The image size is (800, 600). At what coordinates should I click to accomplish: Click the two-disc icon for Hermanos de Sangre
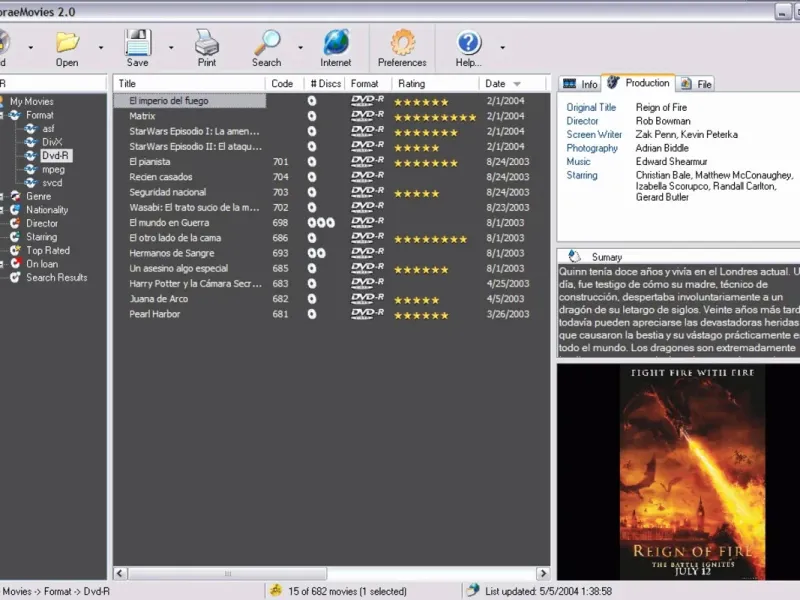click(316, 254)
